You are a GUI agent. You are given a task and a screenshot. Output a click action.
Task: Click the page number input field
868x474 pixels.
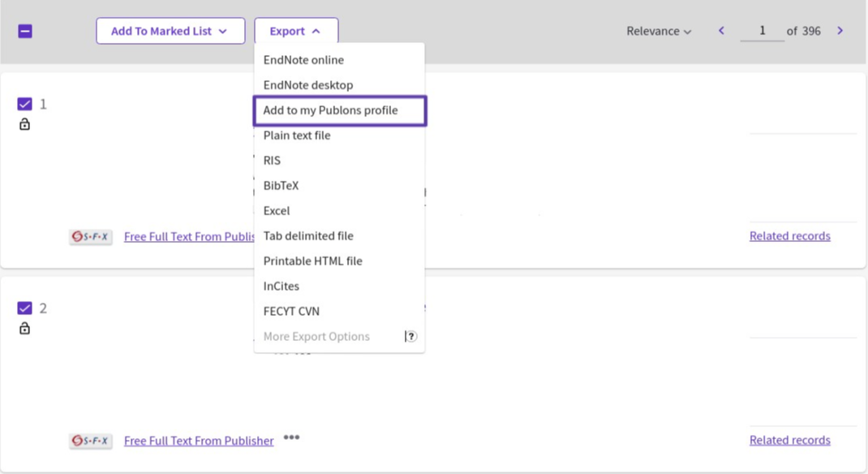pyautogui.click(x=763, y=31)
